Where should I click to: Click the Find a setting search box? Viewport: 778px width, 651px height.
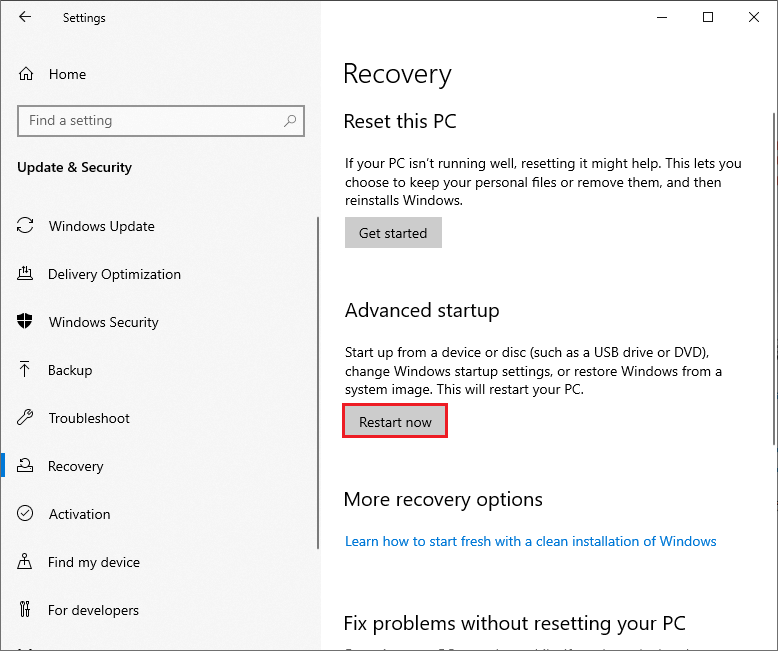[161, 121]
